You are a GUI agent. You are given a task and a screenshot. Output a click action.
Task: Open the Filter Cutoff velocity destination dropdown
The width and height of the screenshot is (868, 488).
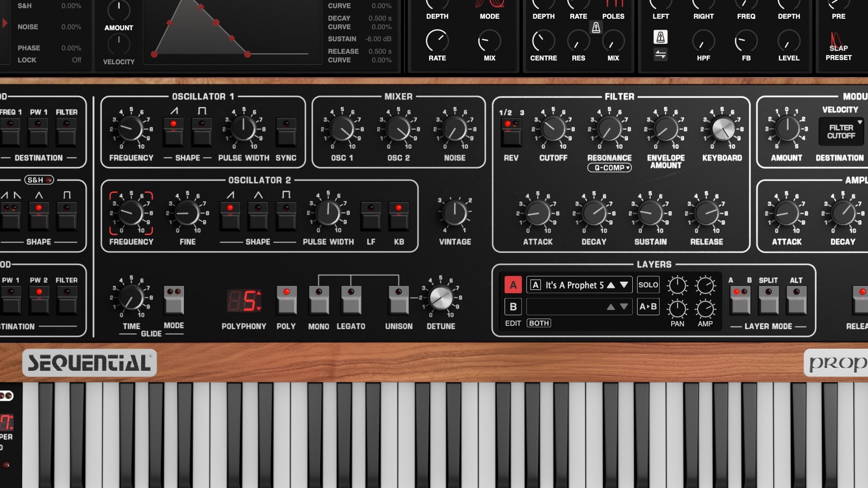tap(841, 131)
